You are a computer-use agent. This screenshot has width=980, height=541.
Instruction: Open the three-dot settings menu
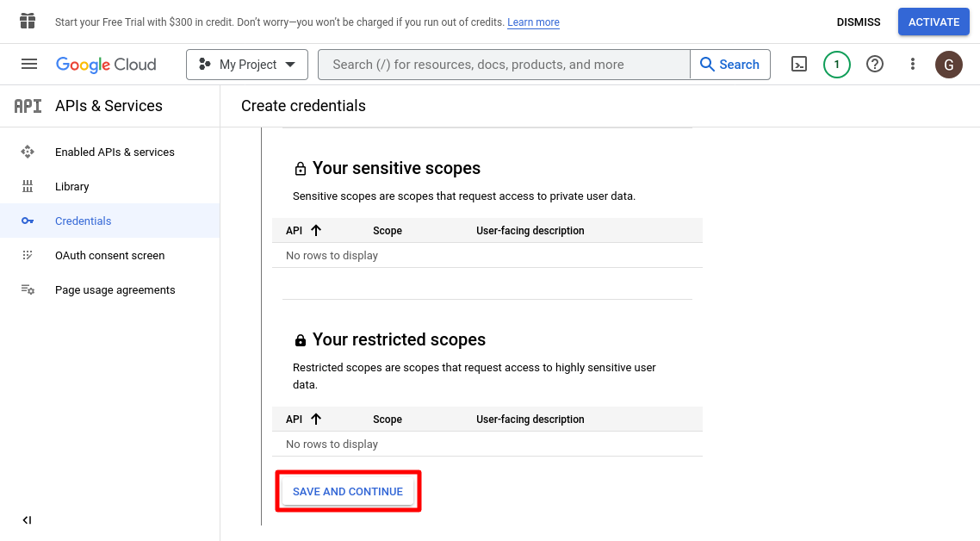(913, 65)
